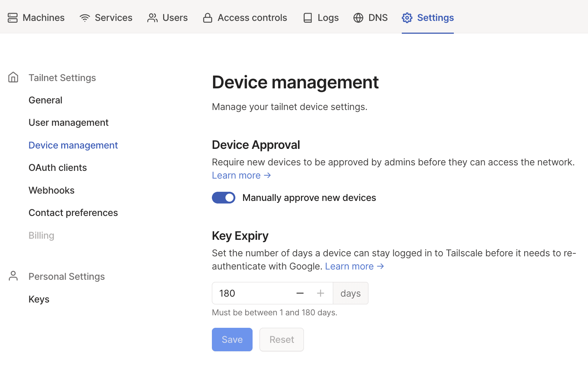Open the User management section

coord(69,122)
